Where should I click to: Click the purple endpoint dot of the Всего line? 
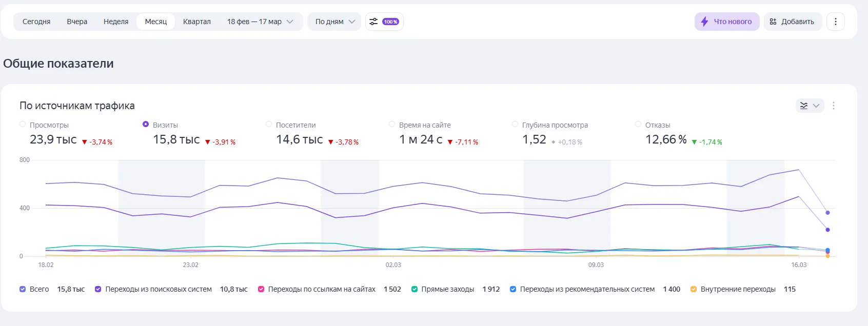coord(827,213)
